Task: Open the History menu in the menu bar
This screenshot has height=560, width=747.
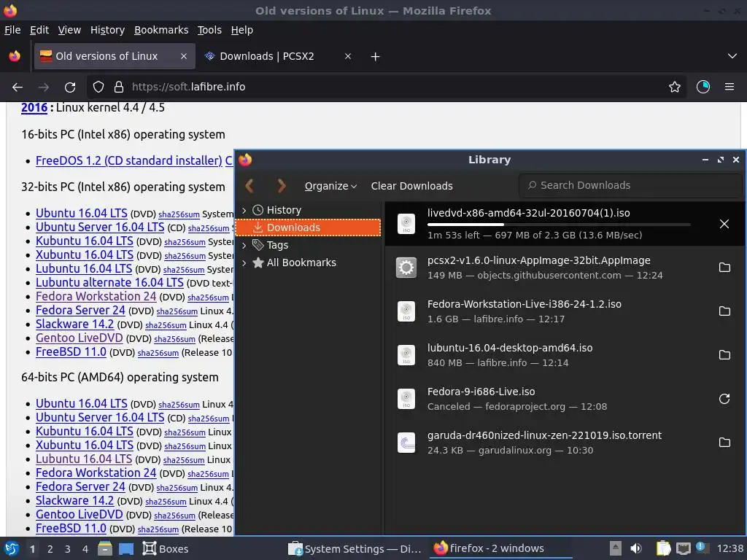Action: pos(107,30)
